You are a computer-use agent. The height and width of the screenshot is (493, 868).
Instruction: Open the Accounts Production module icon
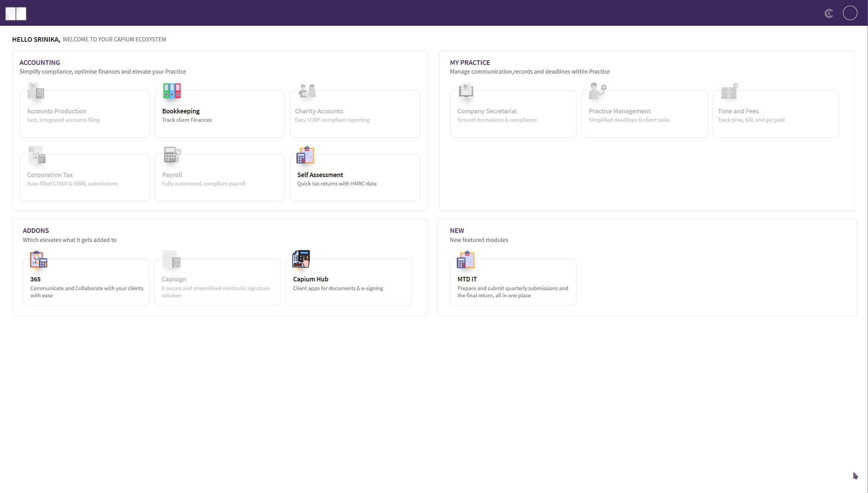coord(36,91)
